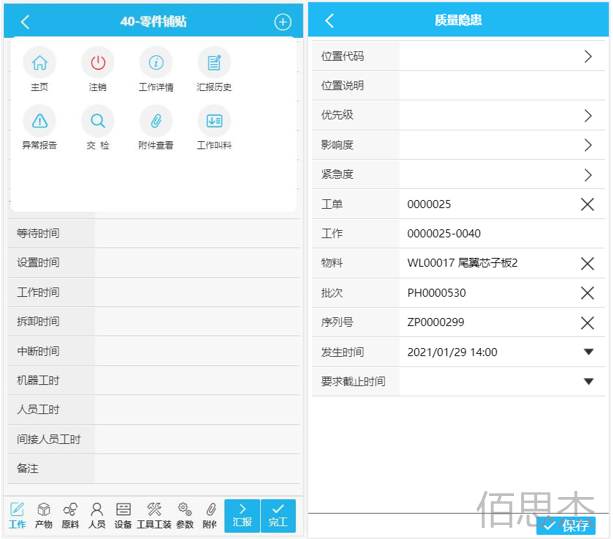Select the date text 2021/01/29 14:00

pyautogui.click(x=452, y=352)
